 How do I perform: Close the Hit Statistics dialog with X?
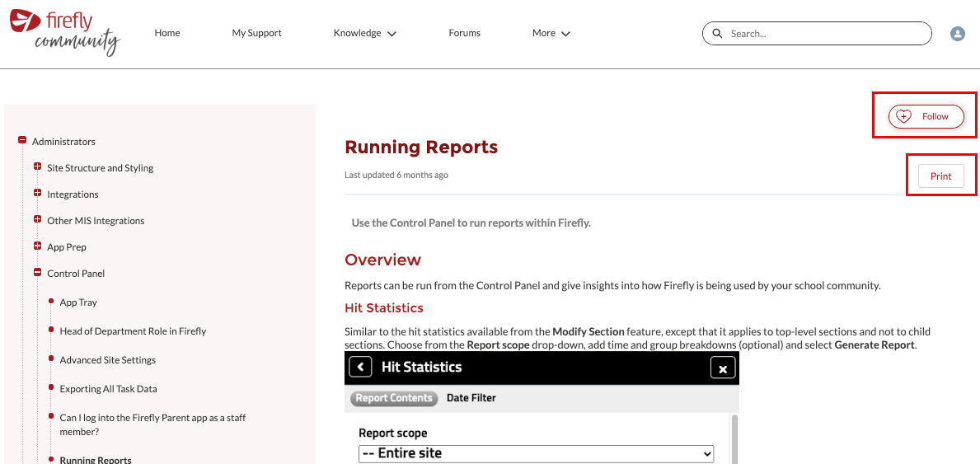[x=723, y=368]
